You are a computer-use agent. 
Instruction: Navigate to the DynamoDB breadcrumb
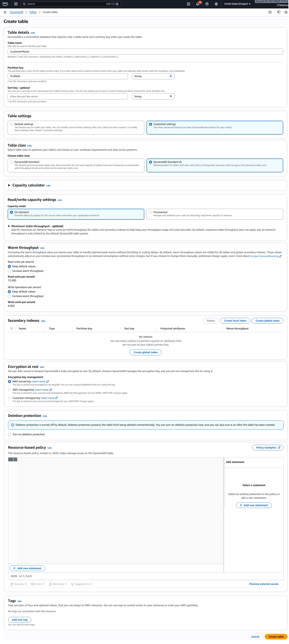(x=17, y=12)
